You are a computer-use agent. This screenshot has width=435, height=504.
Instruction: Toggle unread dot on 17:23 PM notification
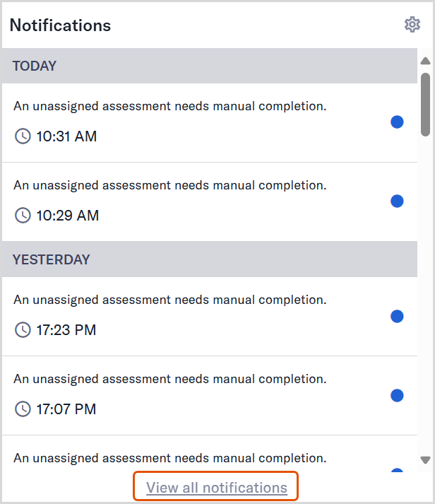pos(397,316)
